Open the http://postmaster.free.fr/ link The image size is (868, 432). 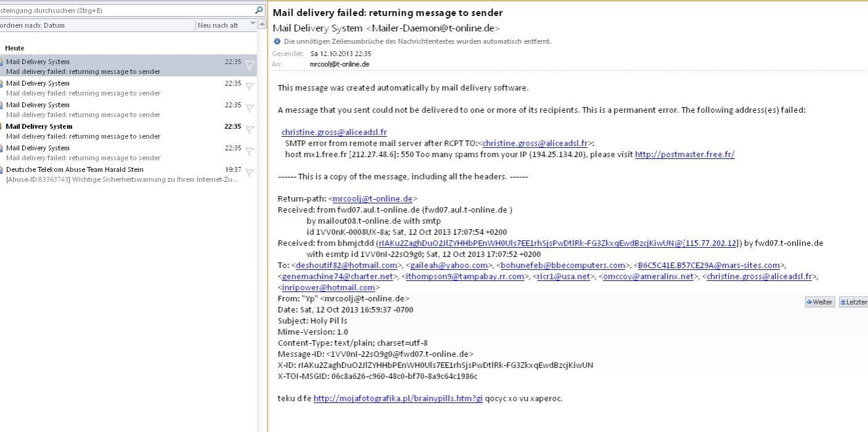pyautogui.click(x=685, y=155)
